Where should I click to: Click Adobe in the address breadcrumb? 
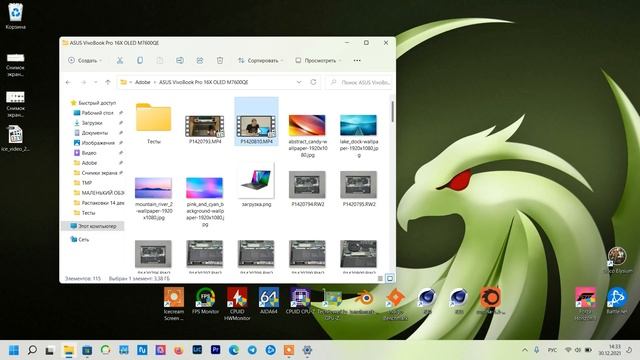142,82
